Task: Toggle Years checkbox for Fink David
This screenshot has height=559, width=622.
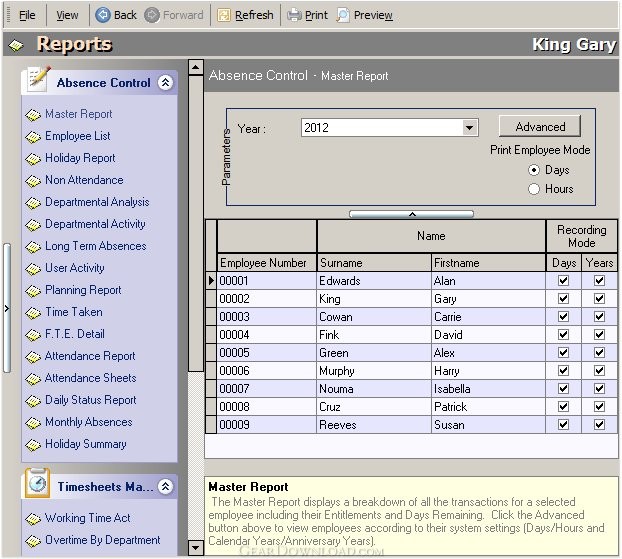Action: click(x=599, y=334)
